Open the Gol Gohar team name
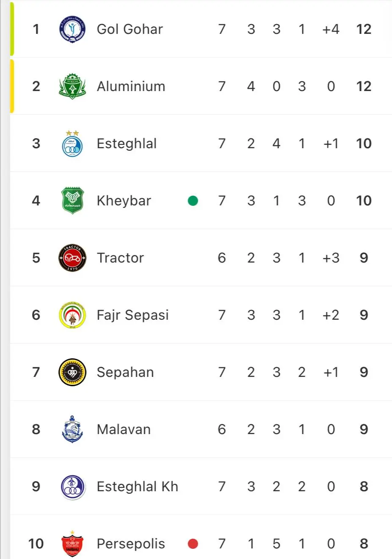Screen dimensions: 392x559 click(x=130, y=29)
